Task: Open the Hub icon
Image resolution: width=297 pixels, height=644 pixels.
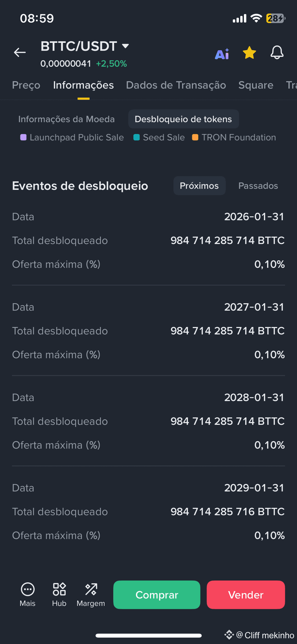Action: pyautogui.click(x=59, y=589)
